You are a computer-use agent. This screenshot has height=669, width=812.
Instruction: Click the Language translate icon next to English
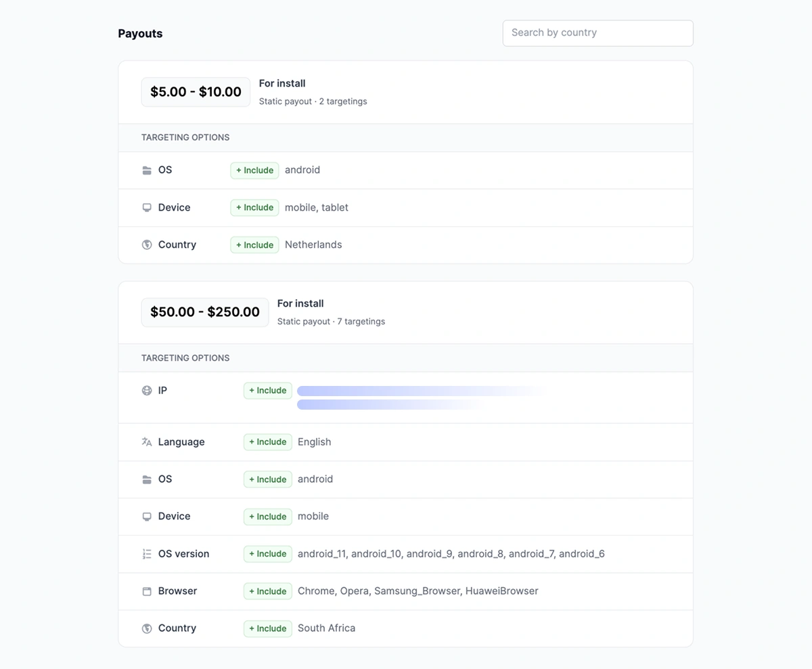(147, 441)
